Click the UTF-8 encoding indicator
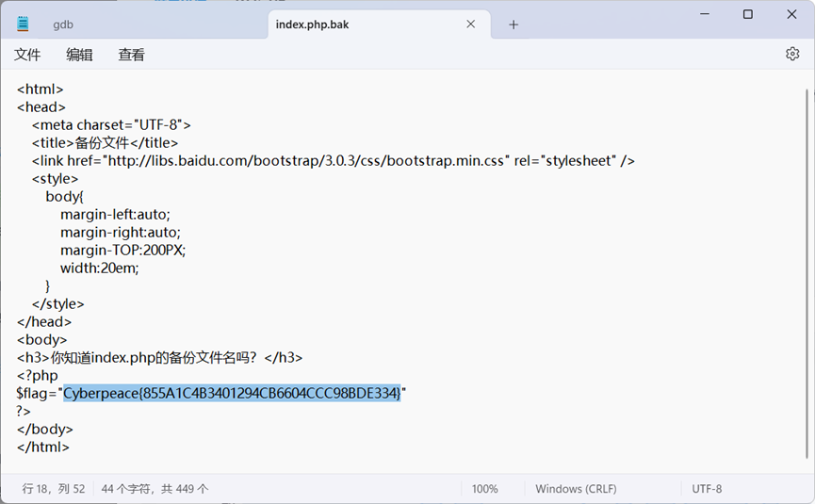The image size is (815, 504). [x=707, y=489]
